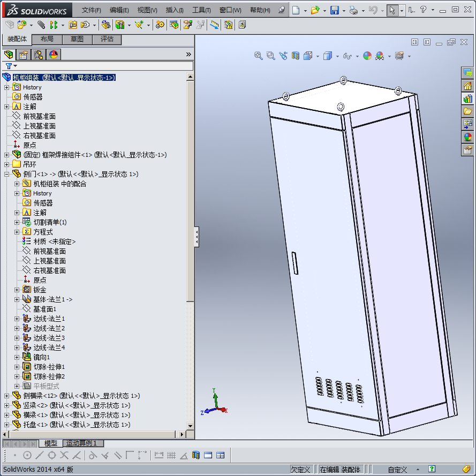Select 切除-拉伸2 feature in the tree
The width and height of the screenshot is (476, 476).
[x=49, y=376]
